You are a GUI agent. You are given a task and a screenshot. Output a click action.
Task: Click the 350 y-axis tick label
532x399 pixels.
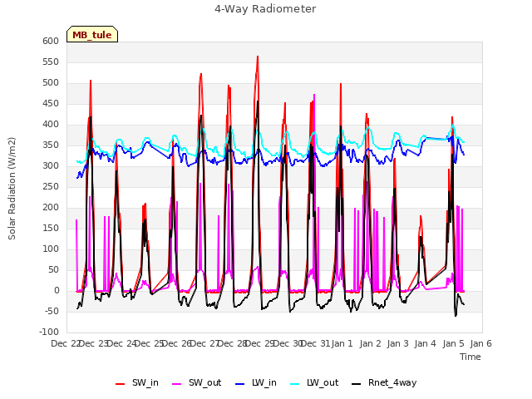[51, 145]
